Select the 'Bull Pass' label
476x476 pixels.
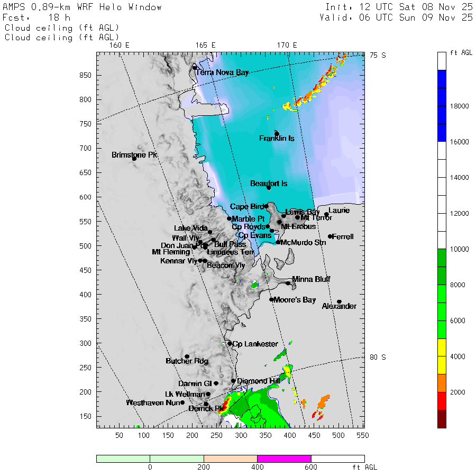[230, 244]
